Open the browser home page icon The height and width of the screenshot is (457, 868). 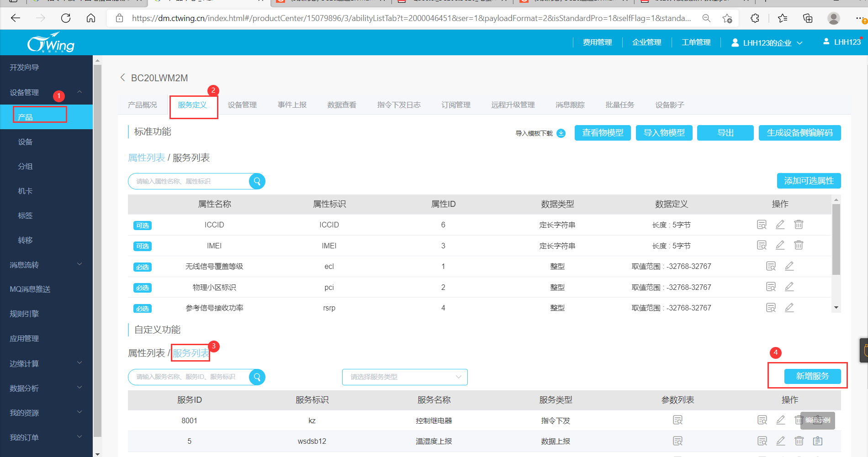pyautogui.click(x=91, y=18)
